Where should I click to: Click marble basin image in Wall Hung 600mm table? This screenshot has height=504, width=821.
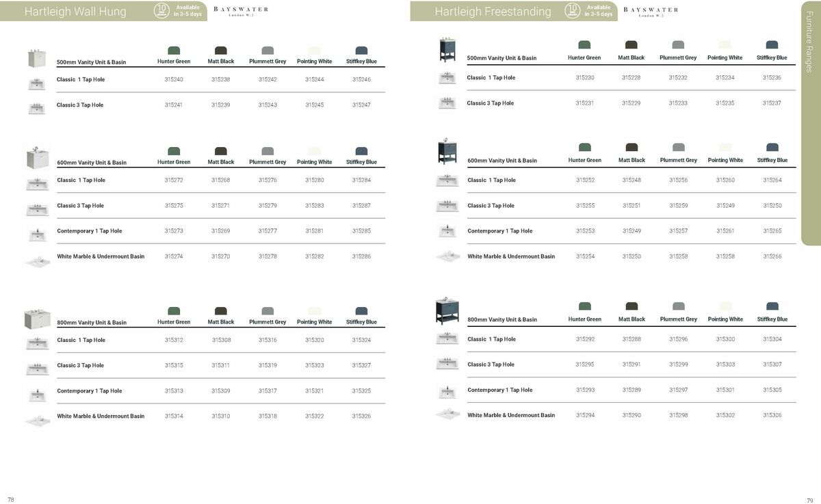(37, 261)
